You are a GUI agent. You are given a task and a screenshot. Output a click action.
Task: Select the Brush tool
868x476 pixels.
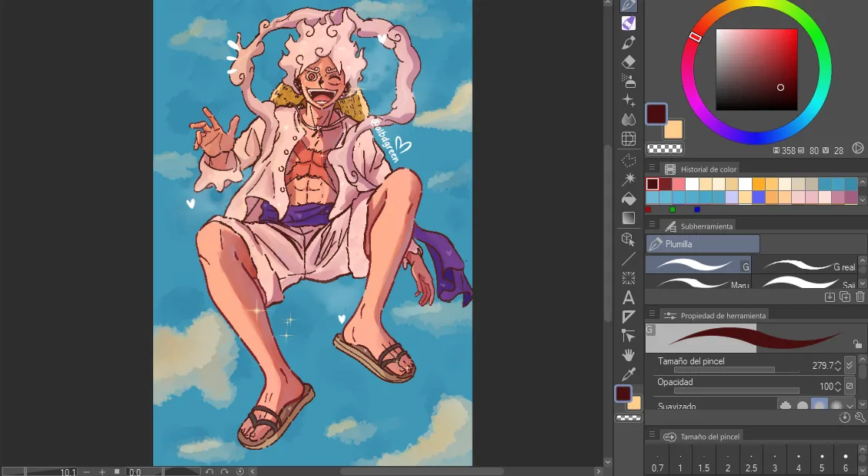point(629,42)
